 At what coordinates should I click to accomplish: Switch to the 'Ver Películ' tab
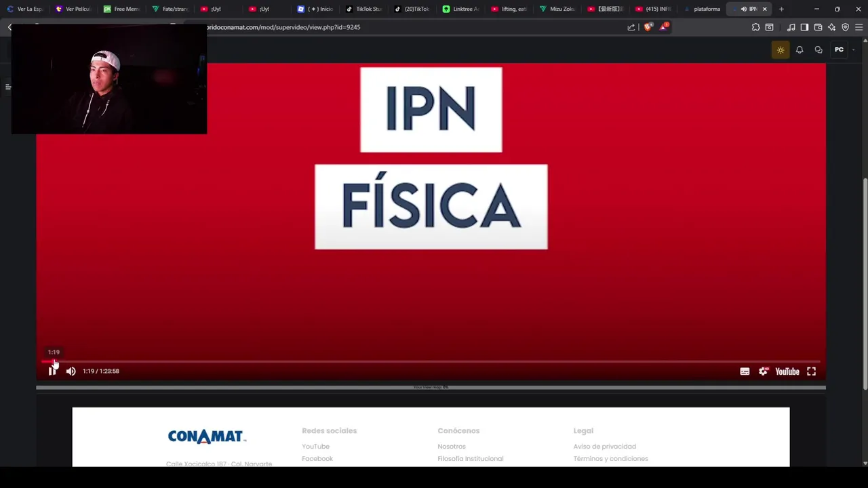[73, 9]
